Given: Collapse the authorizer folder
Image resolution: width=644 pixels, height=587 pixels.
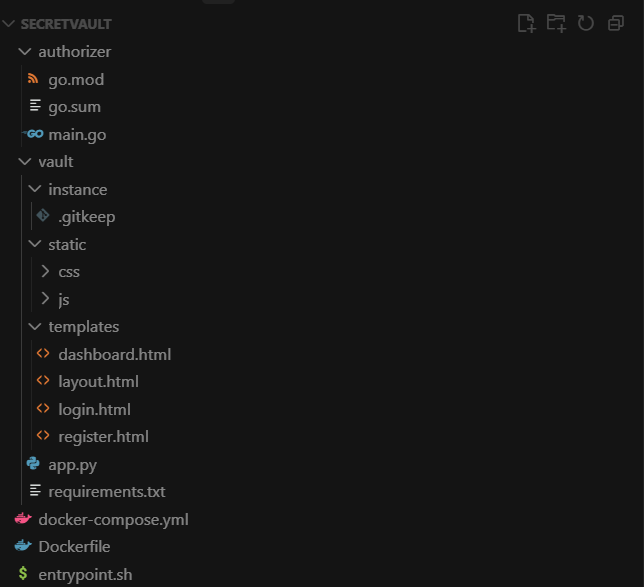Looking at the screenshot, I should [x=24, y=52].
